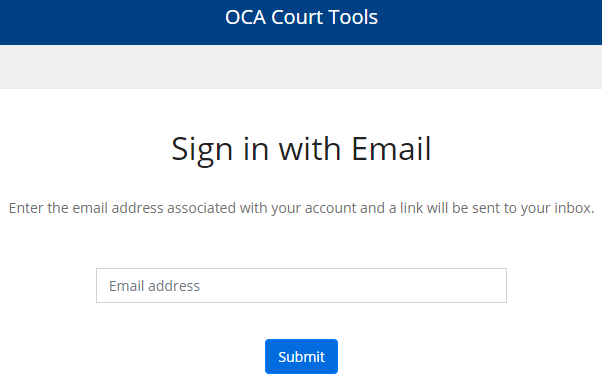The image size is (602, 381).
Task: Focus the Email address input field
Action: (301, 285)
